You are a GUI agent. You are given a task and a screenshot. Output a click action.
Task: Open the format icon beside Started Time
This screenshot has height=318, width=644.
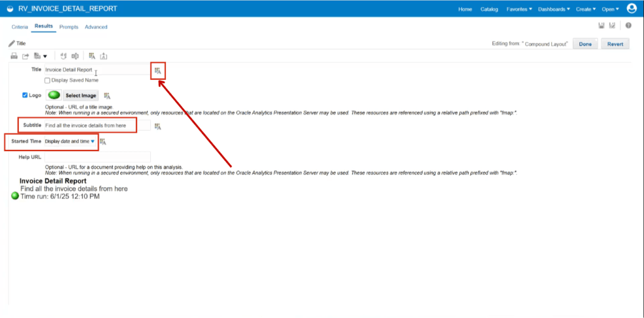click(x=103, y=142)
